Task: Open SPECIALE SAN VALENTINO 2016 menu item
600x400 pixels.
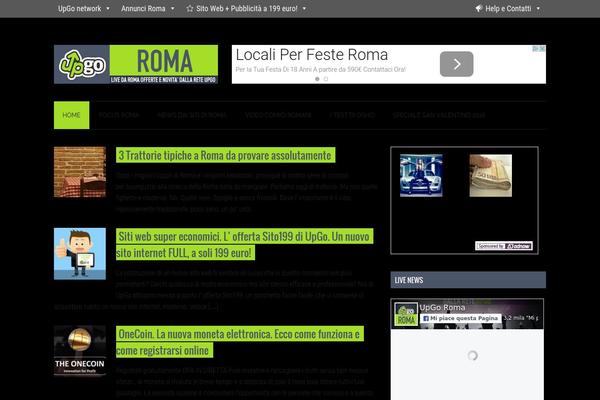Action: click(439, 115)
